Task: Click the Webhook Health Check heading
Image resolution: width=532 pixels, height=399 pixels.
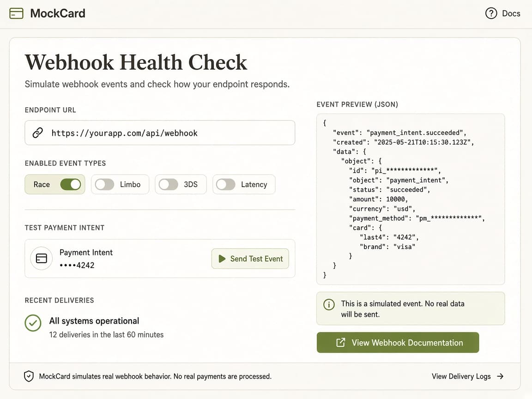Action: coord(136,62)
